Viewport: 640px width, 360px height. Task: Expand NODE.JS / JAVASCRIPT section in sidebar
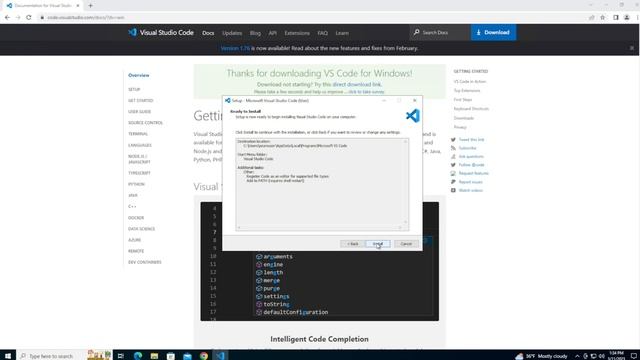[139, 159]
